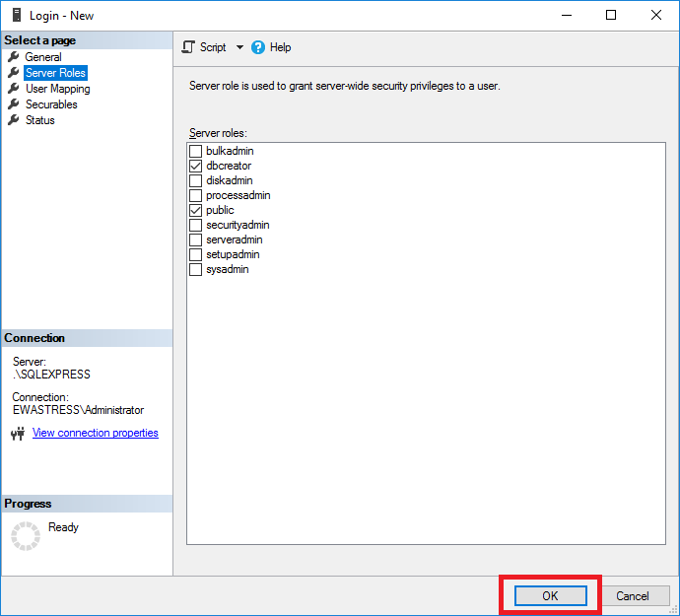Screen dimensions: 680x616
Task: Enable the sysadmin server role checkbox
Action: (x=195, y=269)
